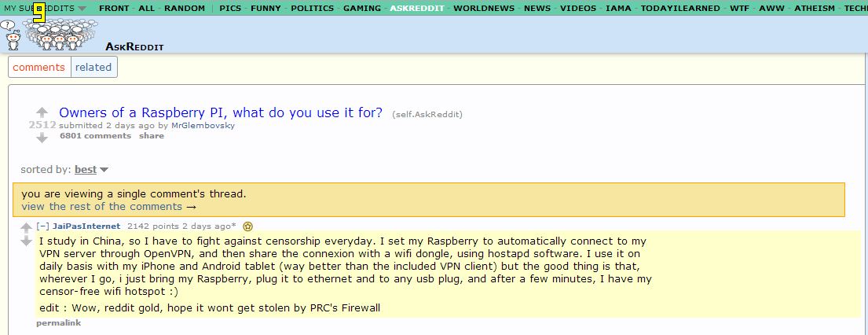The image size is (868, 335).
Task: Open GAMING in the top subreddit bar
Action: coord(362,9)
